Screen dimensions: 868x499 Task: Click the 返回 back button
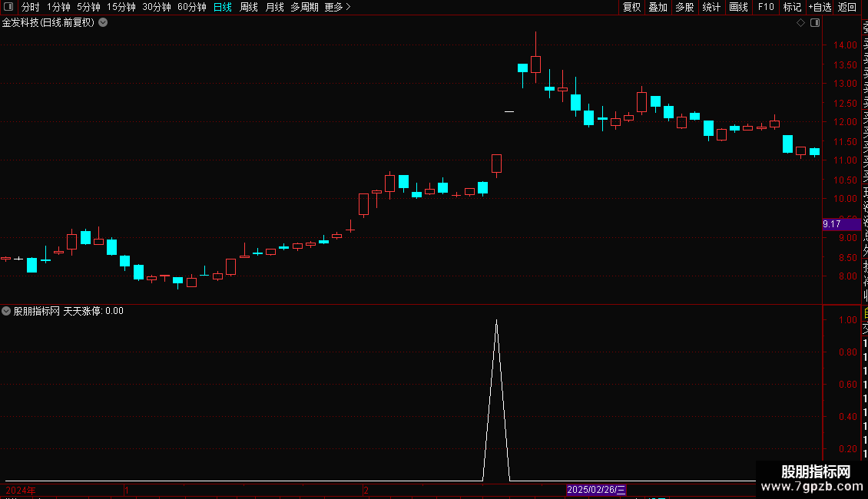click(847, 7)
